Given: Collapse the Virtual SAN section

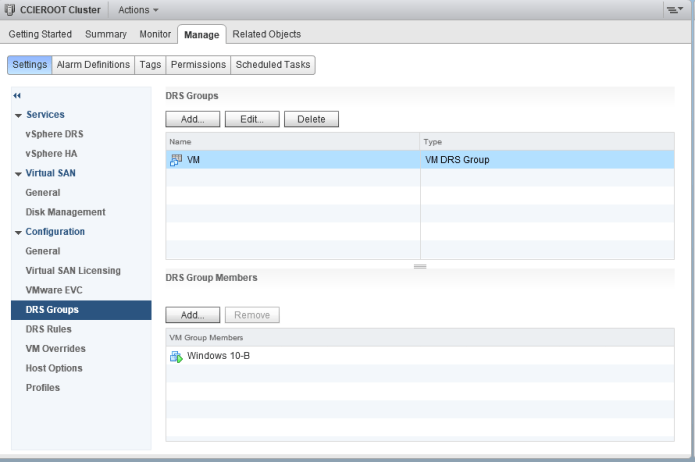Looking at the screenshot, I should [18, 173].
